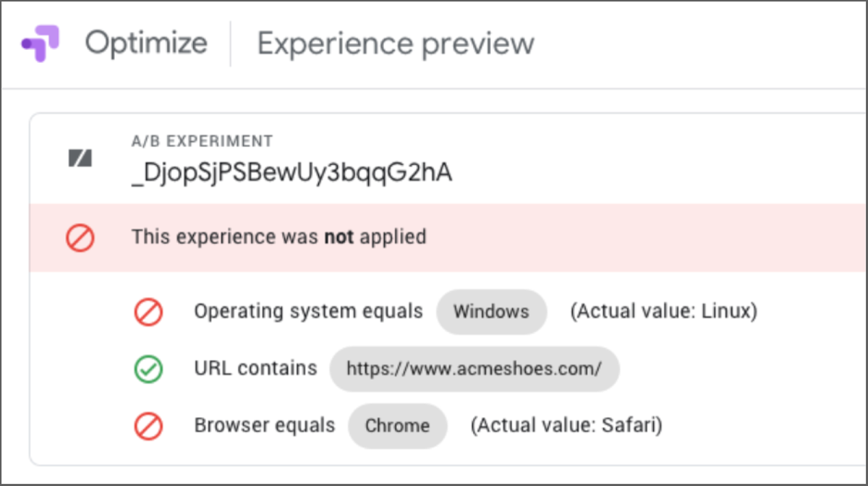This screenshot has height=486, width=868.
Task: Click the Experience preview heading
Action: pos(396,43)
